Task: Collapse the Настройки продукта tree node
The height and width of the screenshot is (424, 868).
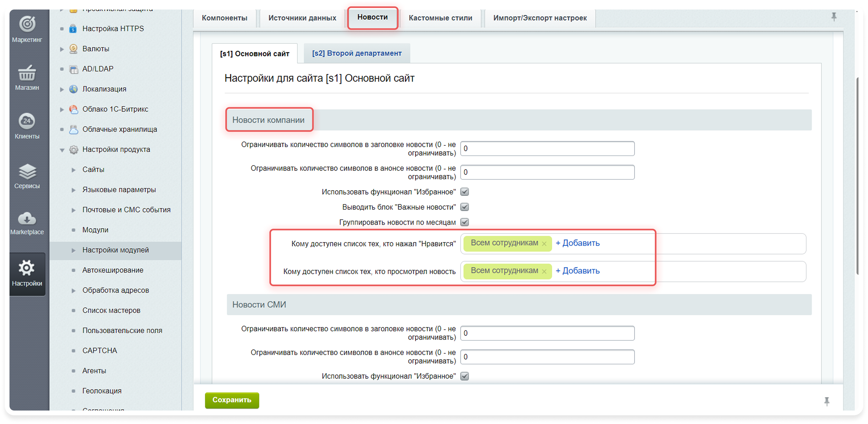Action: 62,150
